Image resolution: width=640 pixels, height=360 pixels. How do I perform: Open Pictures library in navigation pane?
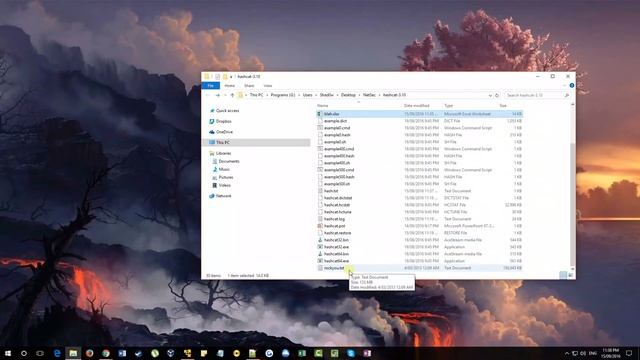coord(222,177)
